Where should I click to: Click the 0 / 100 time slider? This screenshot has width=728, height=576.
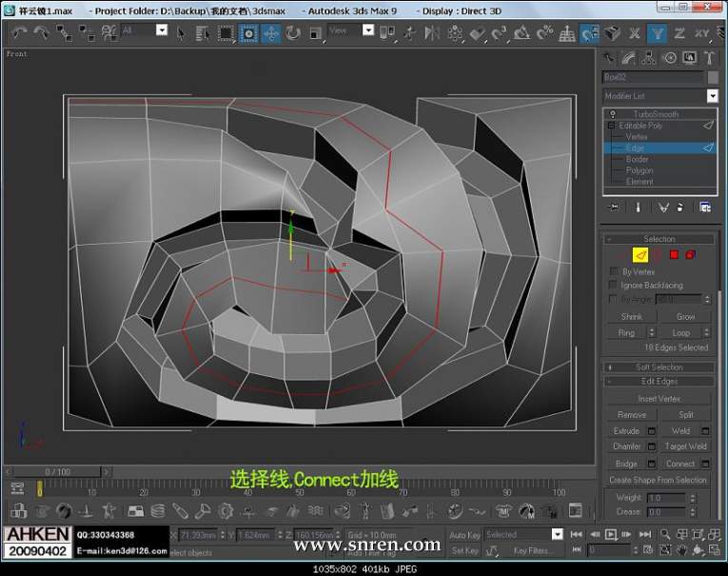tap(58, 471)
